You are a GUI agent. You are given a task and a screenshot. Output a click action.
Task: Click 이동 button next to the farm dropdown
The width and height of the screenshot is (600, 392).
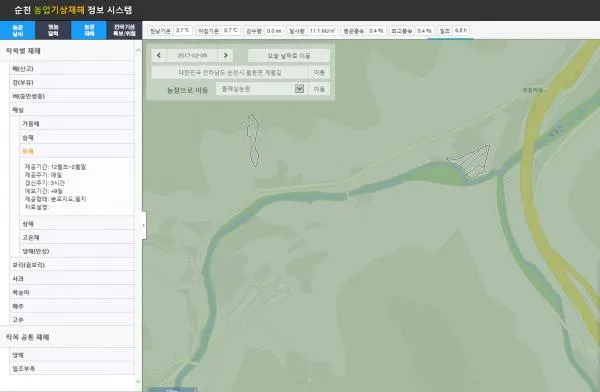pyautogui.click(x=319, y=89)
